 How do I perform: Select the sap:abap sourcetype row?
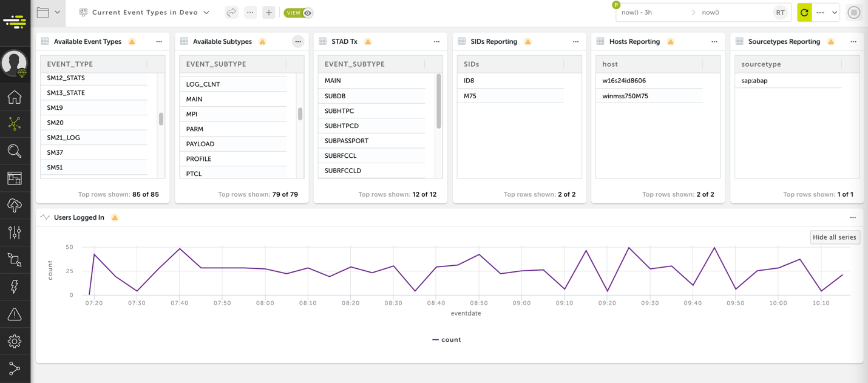click(x=788, y=81)
